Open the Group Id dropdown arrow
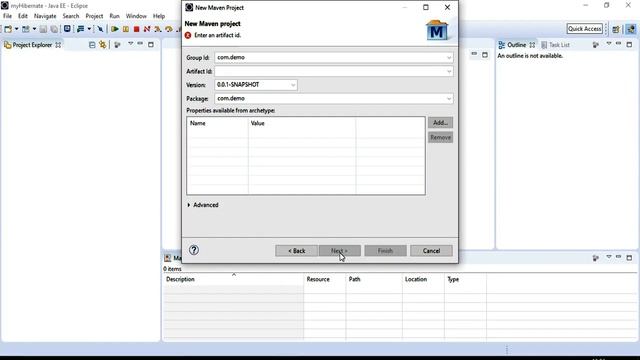 pos(449,58)
